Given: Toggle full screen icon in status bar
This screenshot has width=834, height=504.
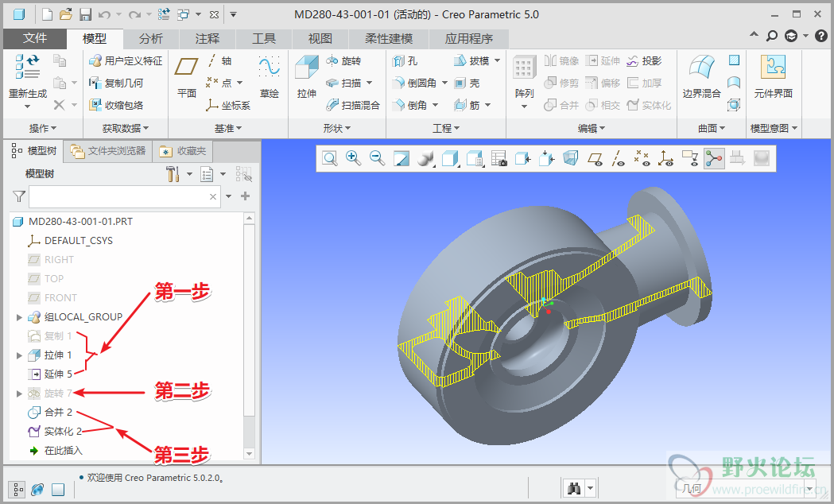Looking at the screenshot, I should 58,489.
